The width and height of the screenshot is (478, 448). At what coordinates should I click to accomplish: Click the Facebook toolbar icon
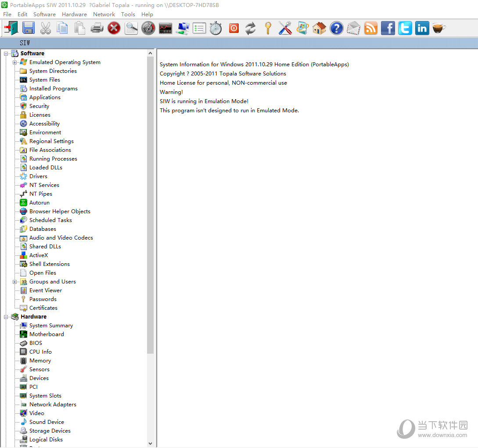[388, 29]
